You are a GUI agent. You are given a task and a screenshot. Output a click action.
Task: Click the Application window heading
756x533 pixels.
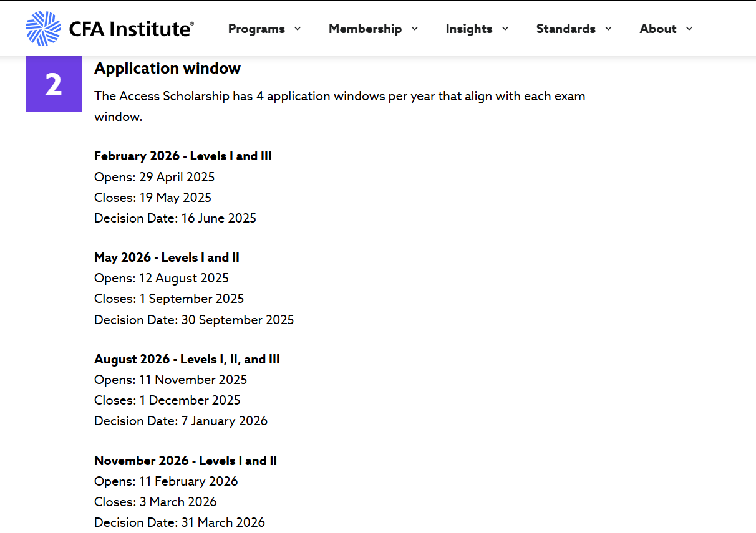[x=167, y=69]
